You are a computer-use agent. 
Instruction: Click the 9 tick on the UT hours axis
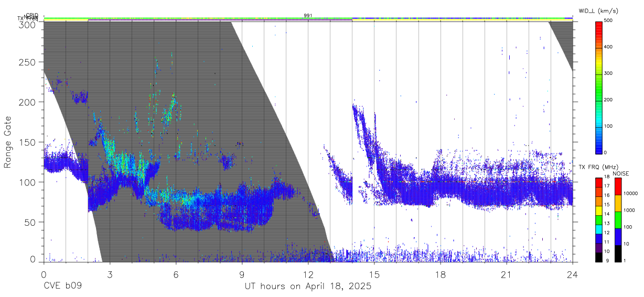click(x=242, y=274)
